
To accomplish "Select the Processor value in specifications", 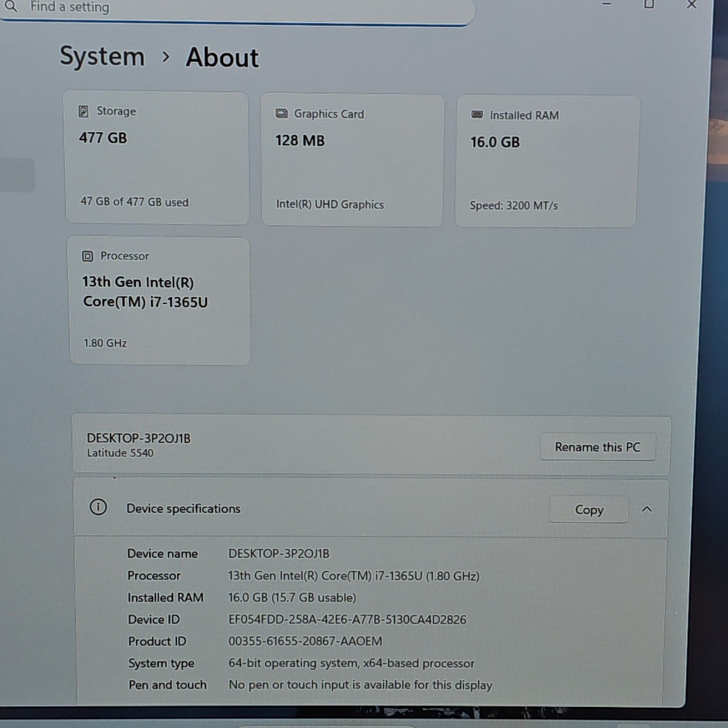I will (x=354, y=576).
